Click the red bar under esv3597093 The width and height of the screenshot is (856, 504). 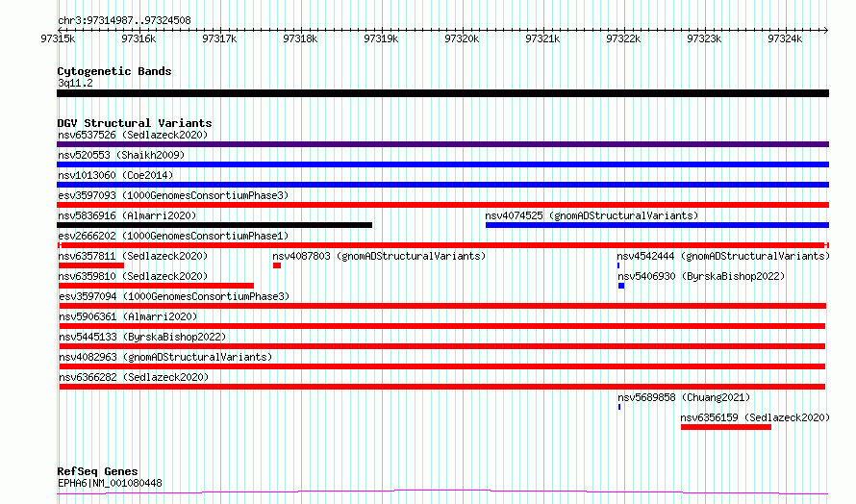pyautogui.click(x=442, y=205)
